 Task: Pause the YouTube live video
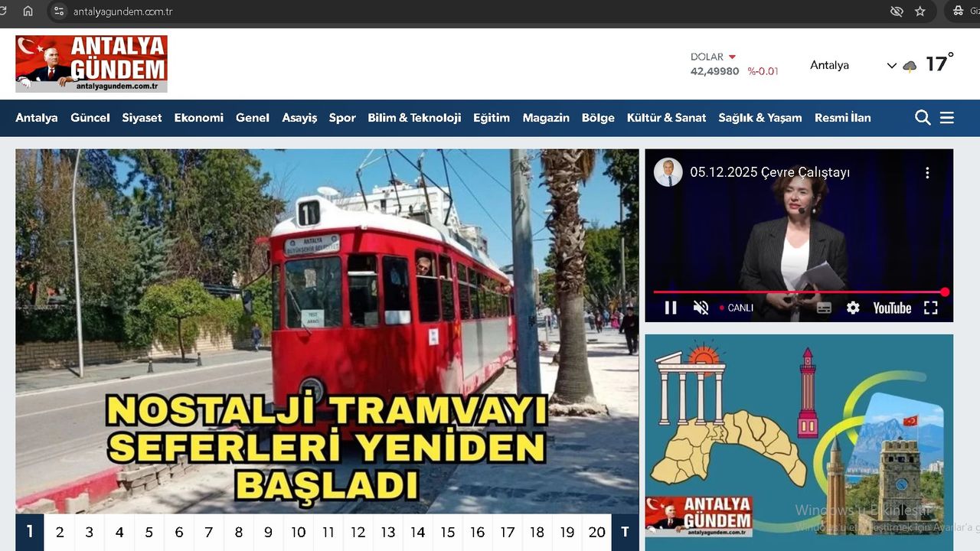click(x=671, y=308)
